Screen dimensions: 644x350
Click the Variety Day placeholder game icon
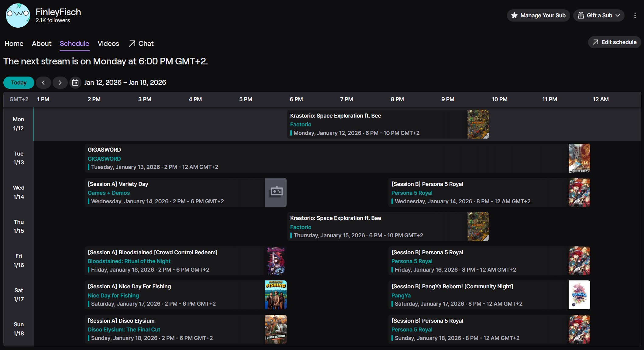(276, 192)
